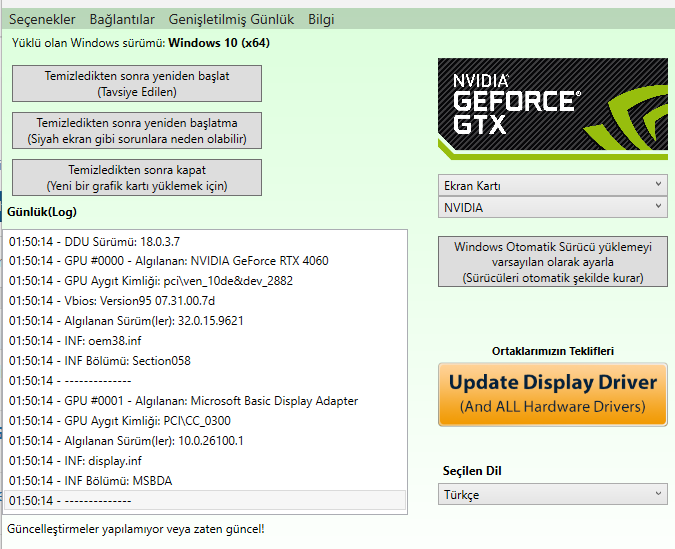The width and height of the screenshot is (675, 549).
Task: Open the Bilgi menu
Action: pyautogui.click(x=321, y=19)
